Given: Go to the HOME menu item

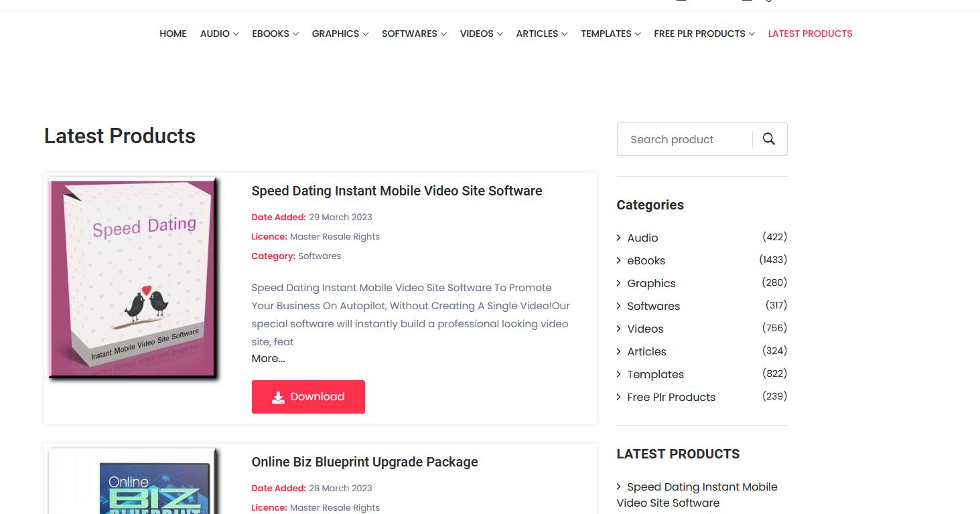Looking at the screenshot, I should tap(173, 33).
